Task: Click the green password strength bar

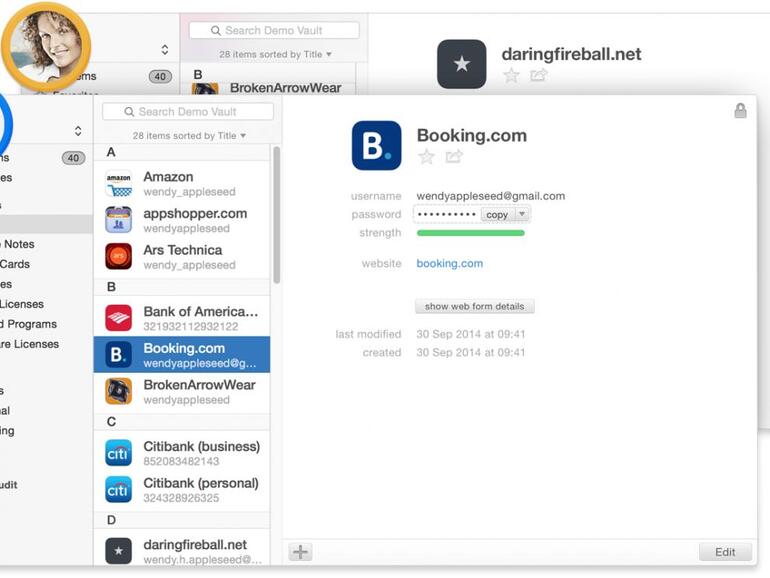Action: (470, 233)
